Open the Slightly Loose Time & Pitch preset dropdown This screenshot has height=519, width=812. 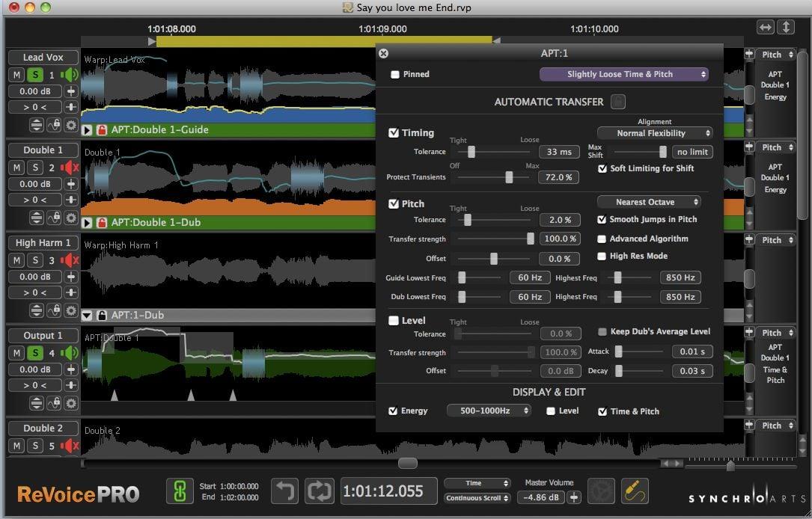(x=623, y=74)
